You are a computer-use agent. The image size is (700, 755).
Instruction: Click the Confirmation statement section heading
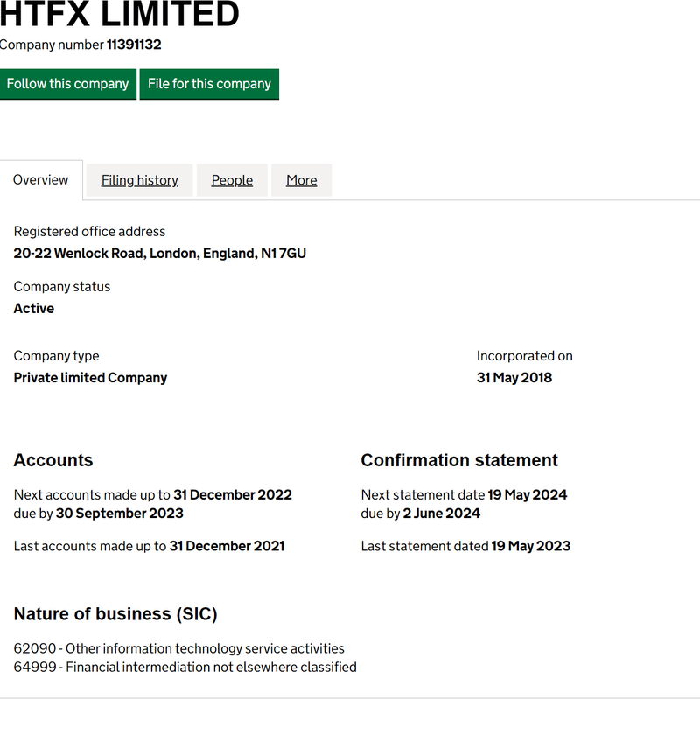coord(459,460)
